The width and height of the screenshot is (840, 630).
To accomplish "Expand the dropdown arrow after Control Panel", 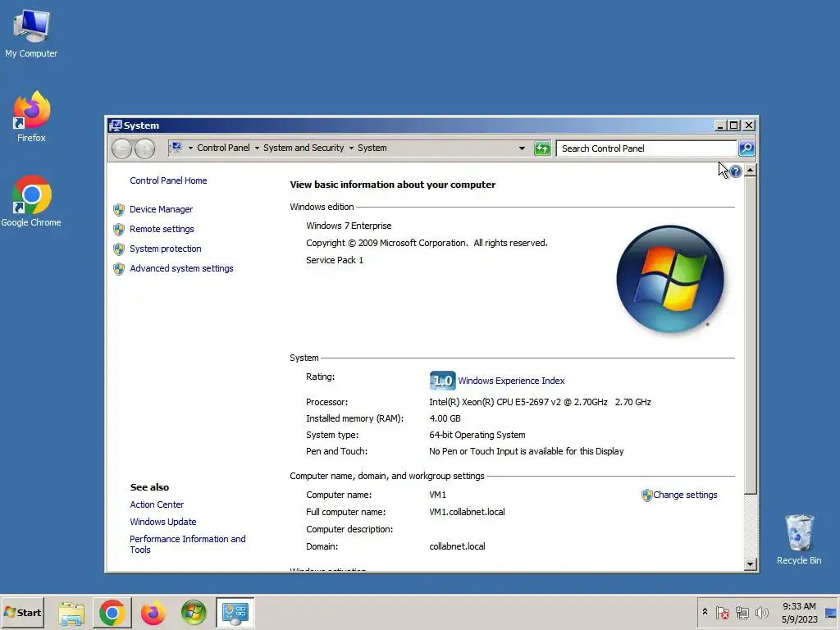I will pyautogui.click(x=257, y=148).
